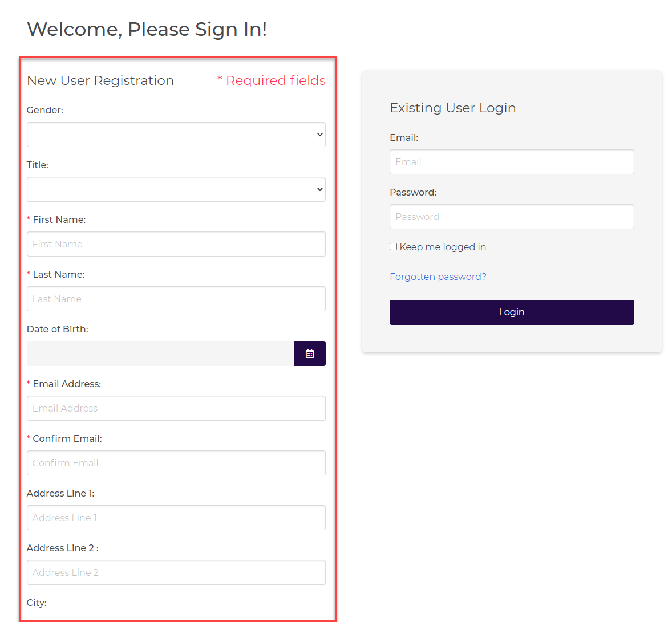Screen dimensions: 672x622
Task: Click the New User Registration heading
Action: [x=100, y=81]
